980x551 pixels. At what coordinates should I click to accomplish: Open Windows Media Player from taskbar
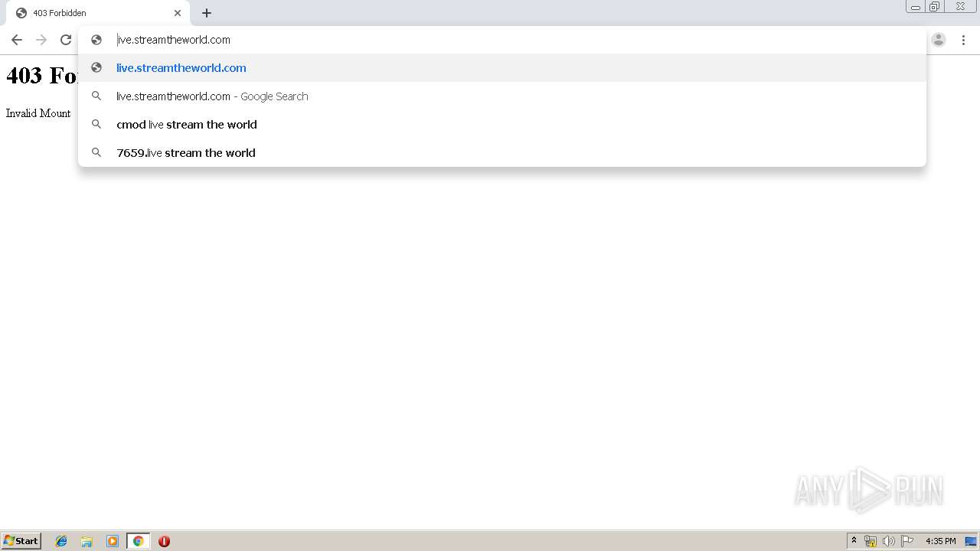click(x=113, y=541)
